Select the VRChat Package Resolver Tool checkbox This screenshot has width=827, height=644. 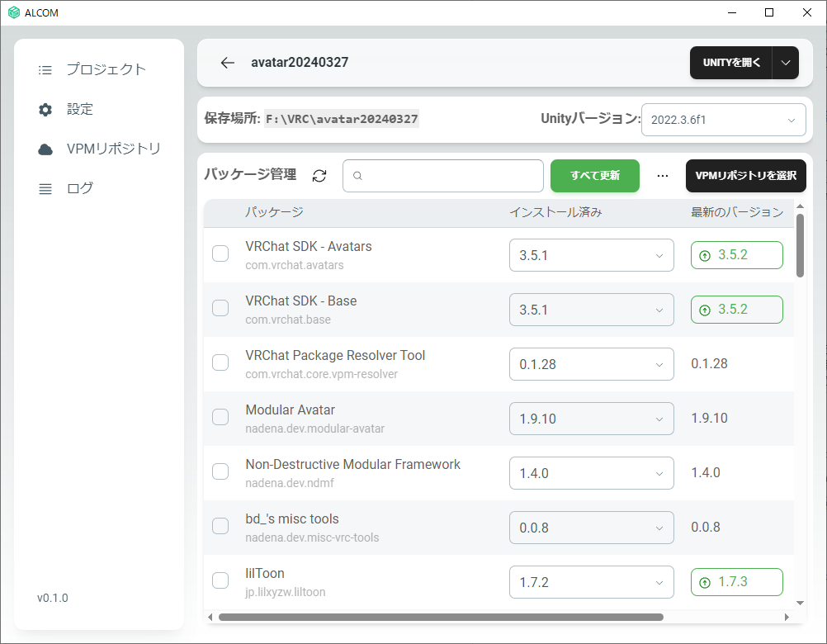click(x=220, y=363)
